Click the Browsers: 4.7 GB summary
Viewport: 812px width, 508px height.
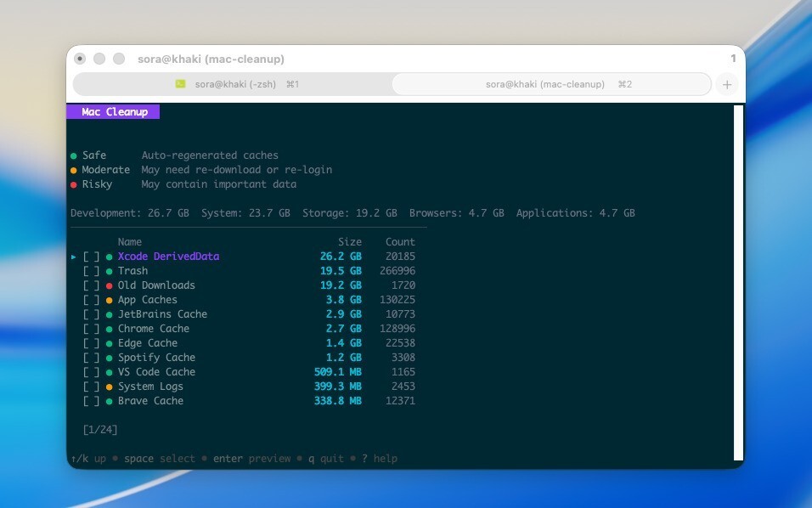[456, 213]
